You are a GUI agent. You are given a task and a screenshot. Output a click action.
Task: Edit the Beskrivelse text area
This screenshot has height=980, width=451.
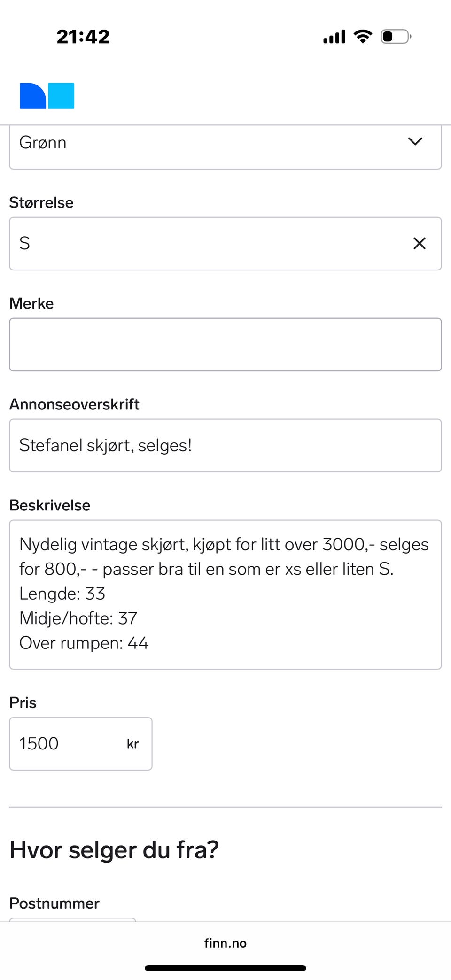tap(225, 593)
